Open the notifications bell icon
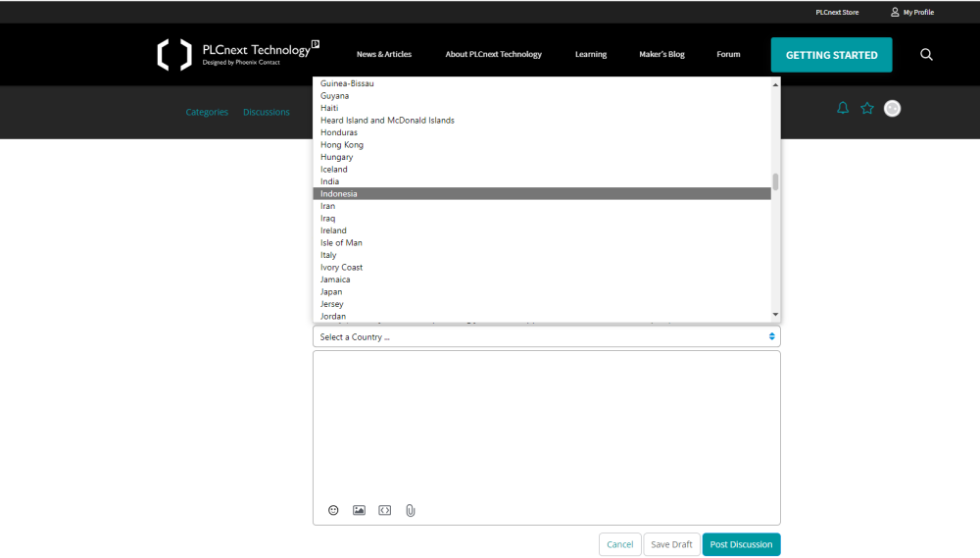The height and width of the screenshot is (558, 980). 842,109
